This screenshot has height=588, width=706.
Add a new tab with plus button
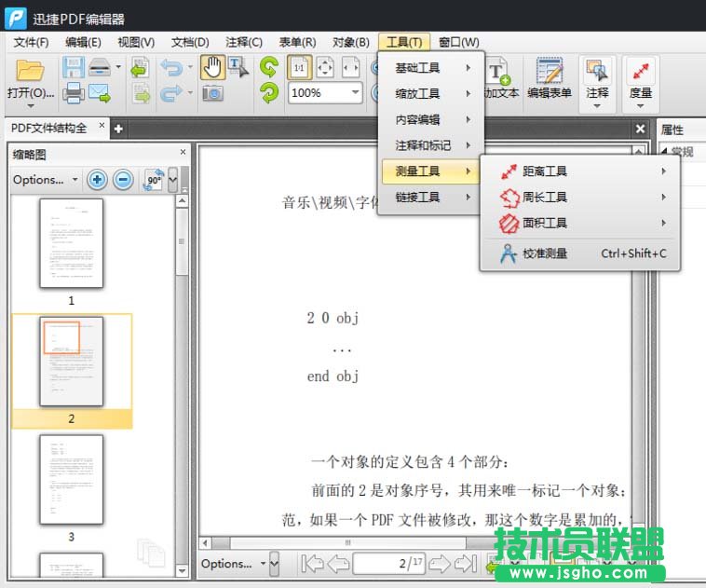pos(118,129)
